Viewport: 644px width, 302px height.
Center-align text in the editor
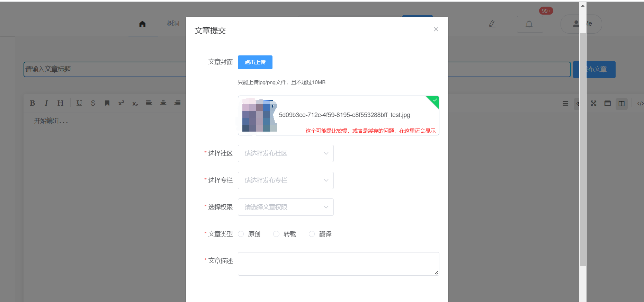point(163,103)
